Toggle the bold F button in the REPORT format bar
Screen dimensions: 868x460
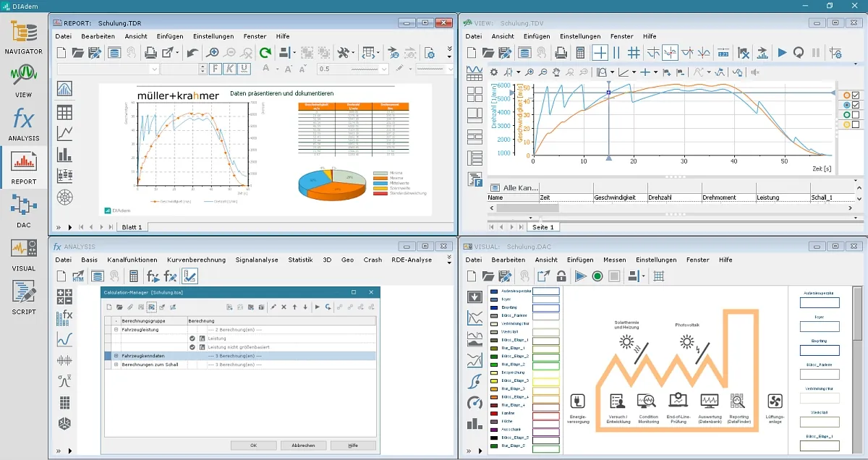[x=215, y=69]
